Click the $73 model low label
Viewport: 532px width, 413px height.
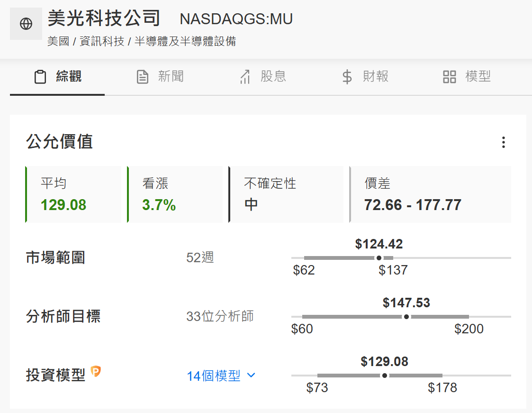tap(317, 388)
